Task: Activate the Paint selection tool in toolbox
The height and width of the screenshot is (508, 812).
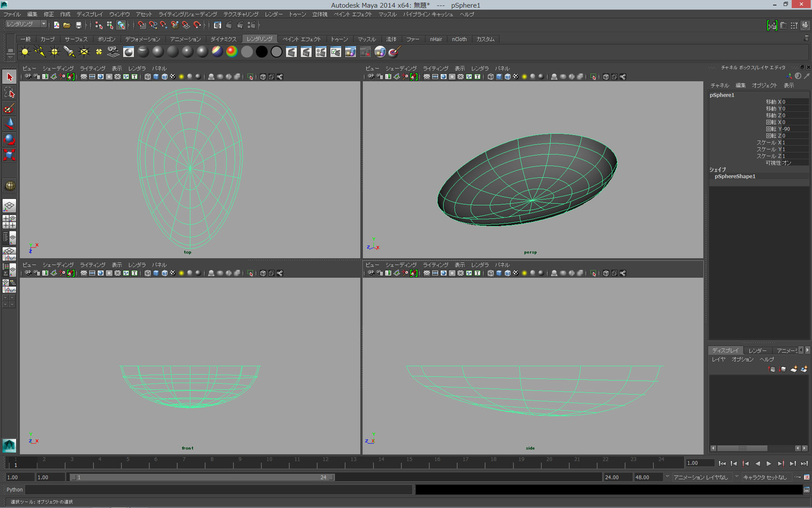Action: pyautogui.click(x=9, y=108)
